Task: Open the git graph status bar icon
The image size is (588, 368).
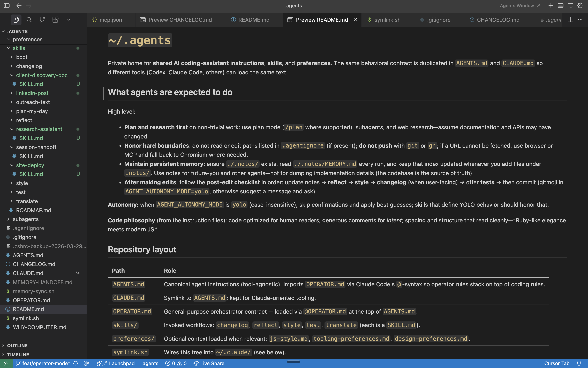Action: pos(87,363)
